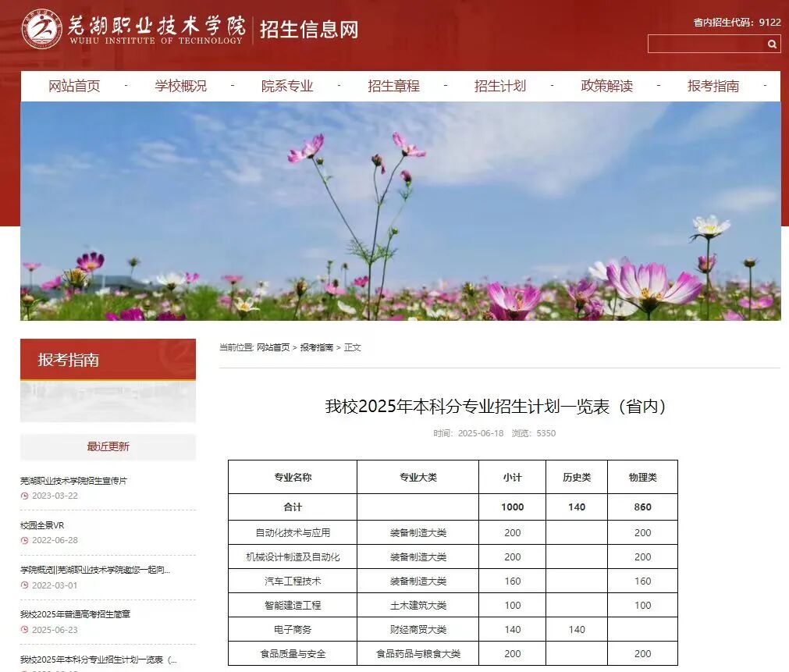Open 招生章程 from the top menu
Screen dimensions: 789x672
click(x=393, y=86)
